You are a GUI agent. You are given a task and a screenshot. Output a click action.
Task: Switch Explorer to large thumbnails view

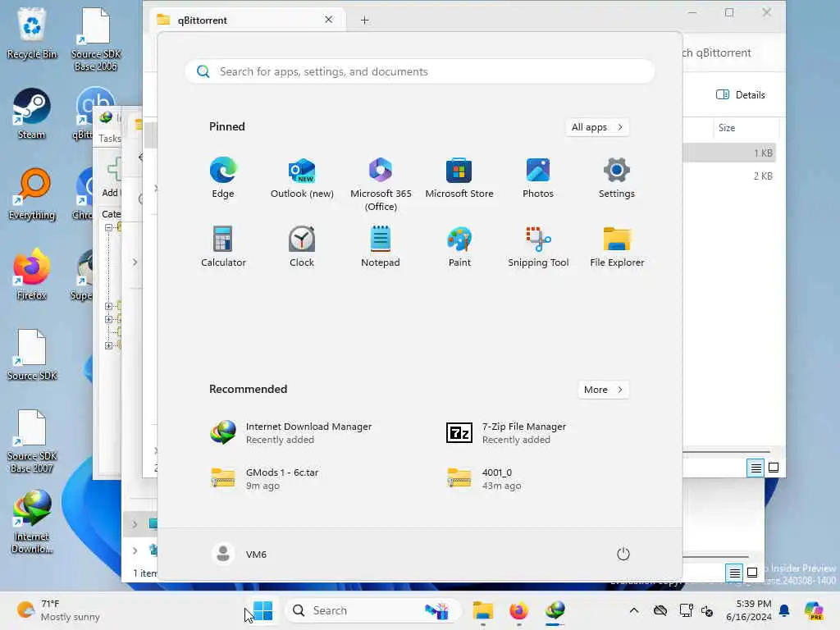click(774, 468)
